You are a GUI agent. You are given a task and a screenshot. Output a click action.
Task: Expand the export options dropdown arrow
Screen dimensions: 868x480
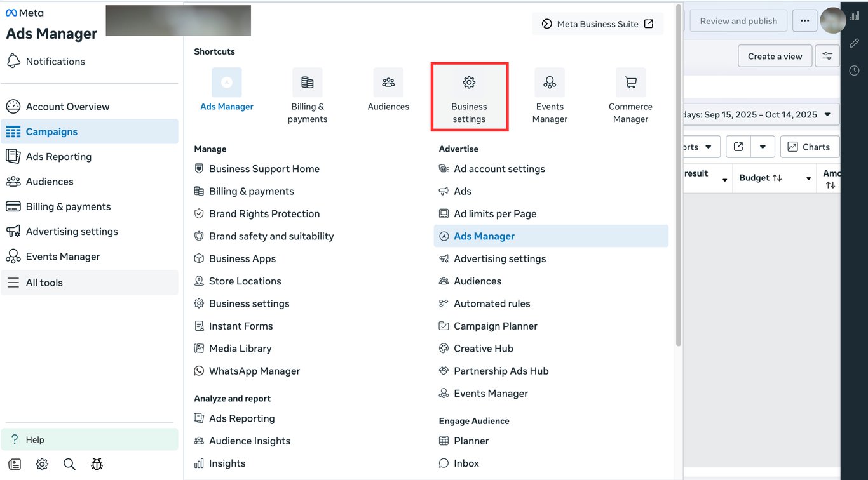763,147
